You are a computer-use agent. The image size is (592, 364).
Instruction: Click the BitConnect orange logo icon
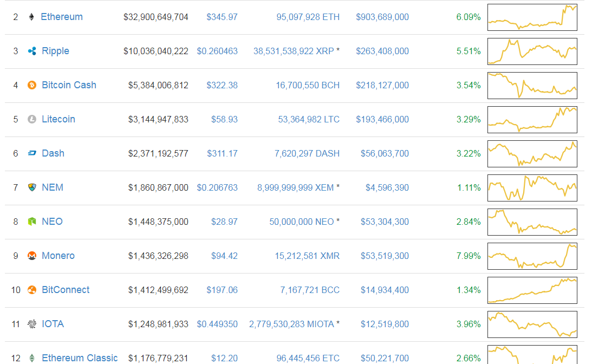click(x=32, y=290)
